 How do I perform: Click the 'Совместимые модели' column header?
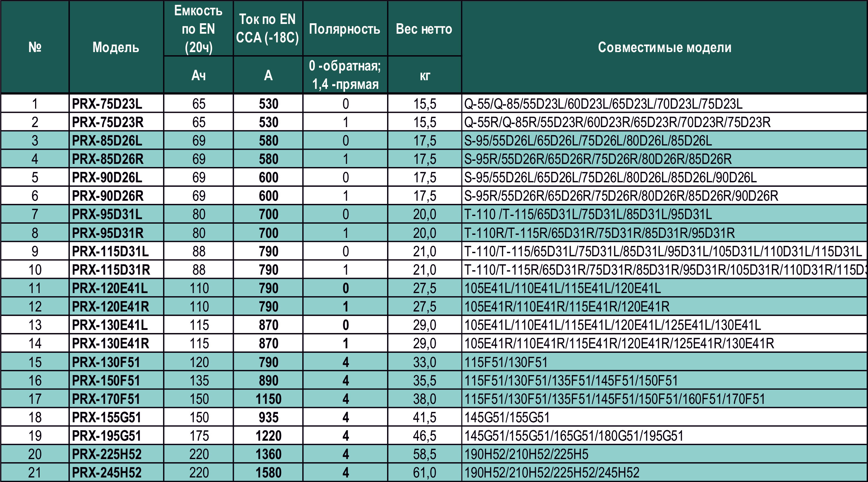pyautogui.click(x=664, y=47)
